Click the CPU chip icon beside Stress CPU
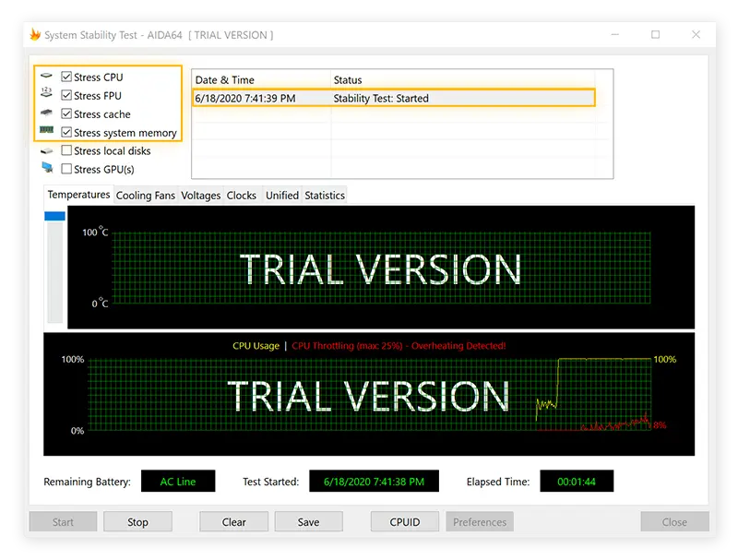The image size is (738, 560). pos(46,76)
